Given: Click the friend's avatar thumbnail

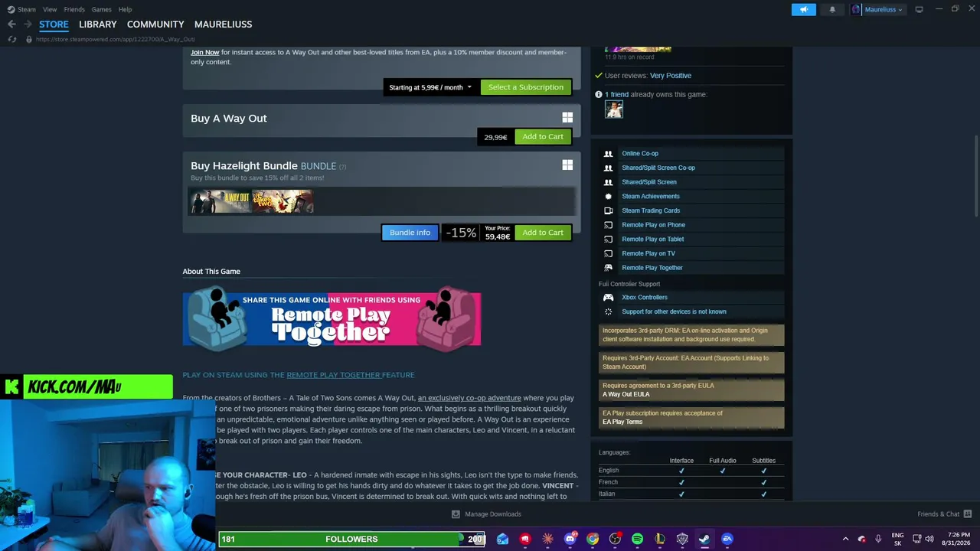Looking at the screenshot, I should pos(614,110).
